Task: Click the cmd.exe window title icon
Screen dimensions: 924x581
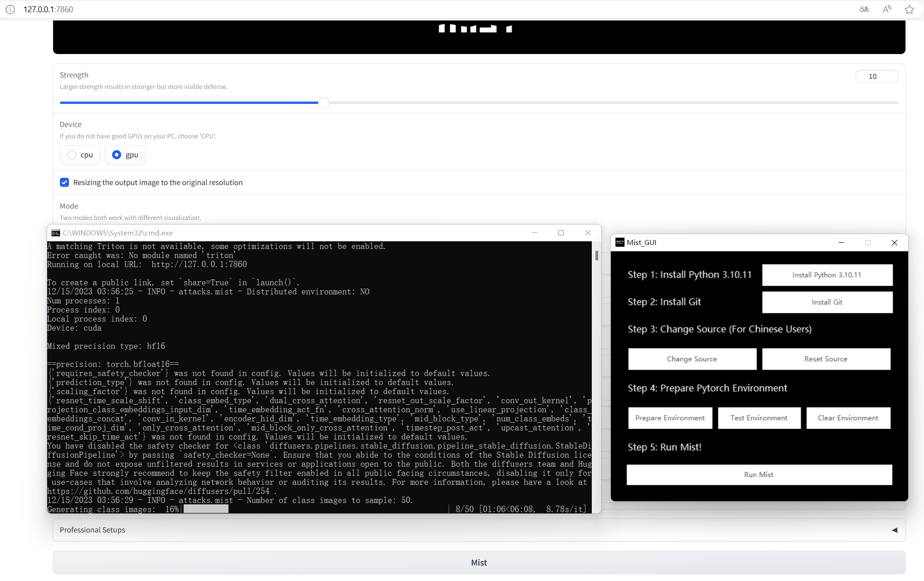Action: [55, 233]
